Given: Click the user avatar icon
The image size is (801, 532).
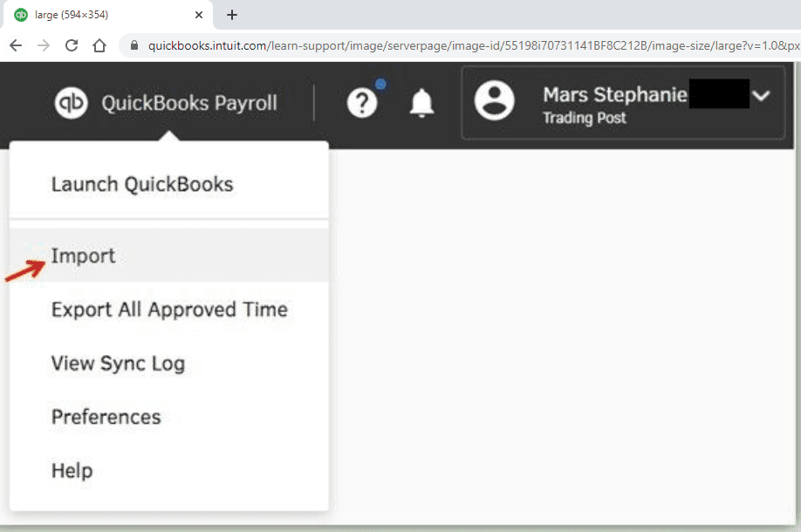Looking at the screenshot, I should point(495,102).
